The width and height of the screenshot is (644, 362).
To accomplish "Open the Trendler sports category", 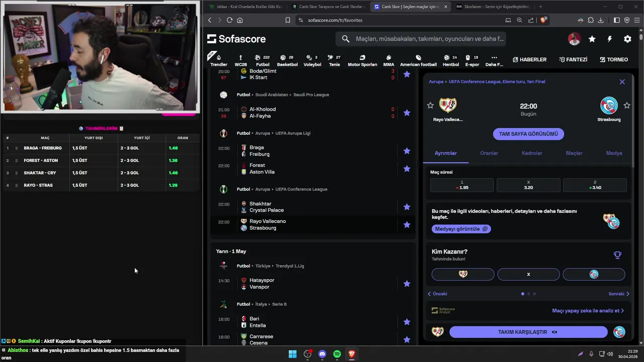I will click(x=218, y=59).
